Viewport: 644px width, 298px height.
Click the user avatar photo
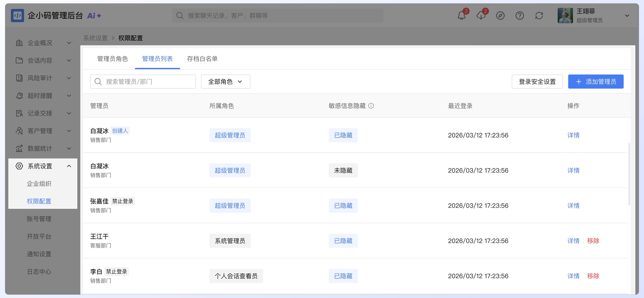point(565,15)
